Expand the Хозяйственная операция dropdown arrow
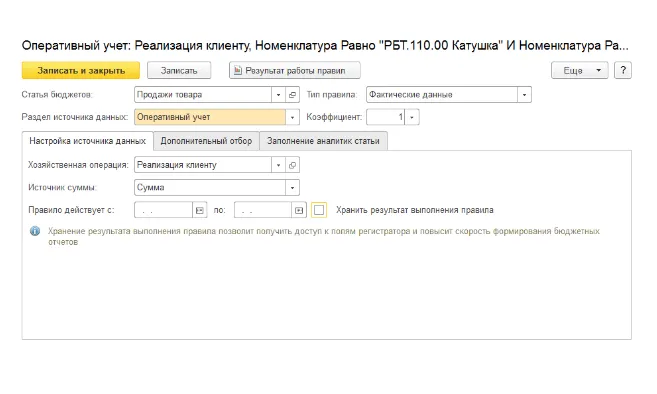Viewport: 657px width, 394px height. tap(278, 165)
